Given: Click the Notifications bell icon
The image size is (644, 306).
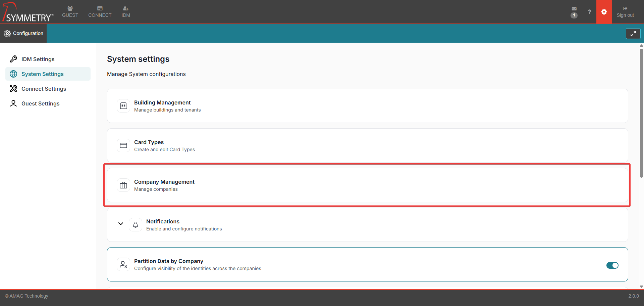Looking at the screenshot, I should coord(136,225).
